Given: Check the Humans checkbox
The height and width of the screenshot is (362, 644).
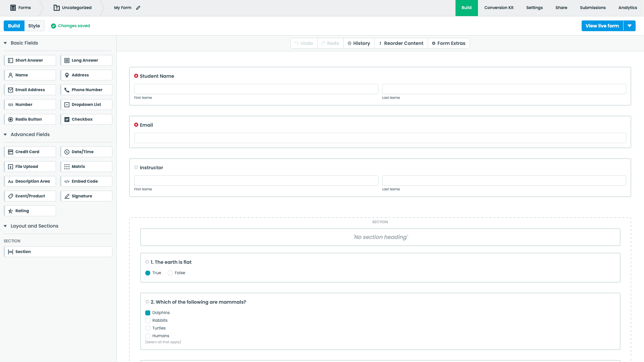Looking at the screenshot, I should pos(148,336).
